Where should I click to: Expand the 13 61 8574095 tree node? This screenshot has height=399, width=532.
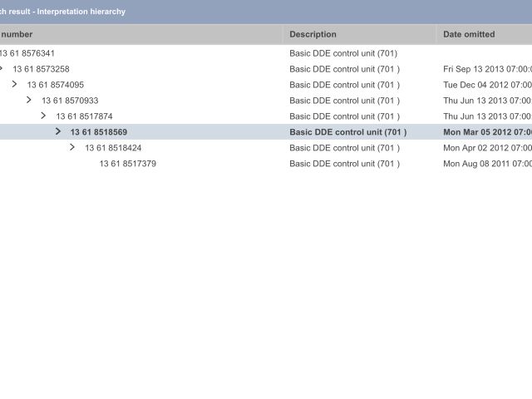[x=14, y=85]
